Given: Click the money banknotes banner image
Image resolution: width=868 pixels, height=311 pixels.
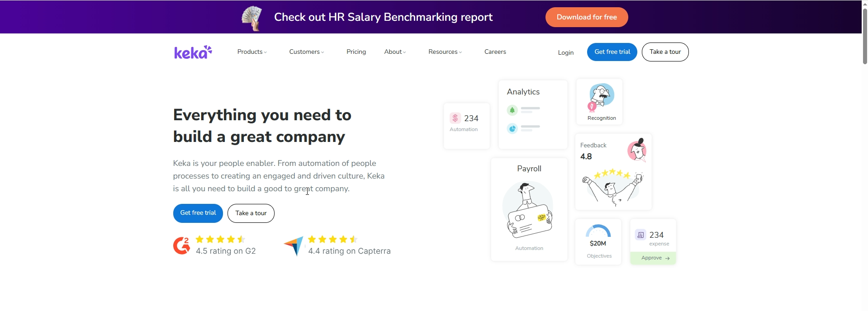Looking at the screenshot, I should [x=252, y=18].
